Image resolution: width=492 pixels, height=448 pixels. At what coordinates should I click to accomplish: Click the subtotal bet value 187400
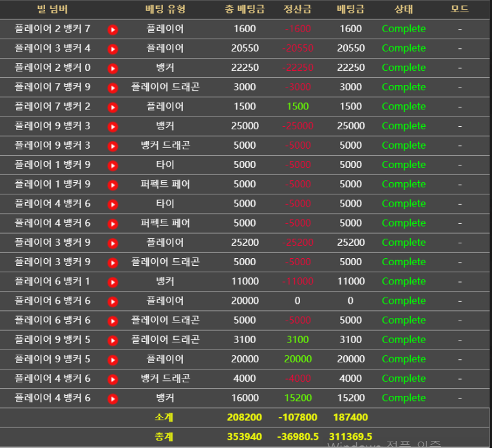click(350, 418)
